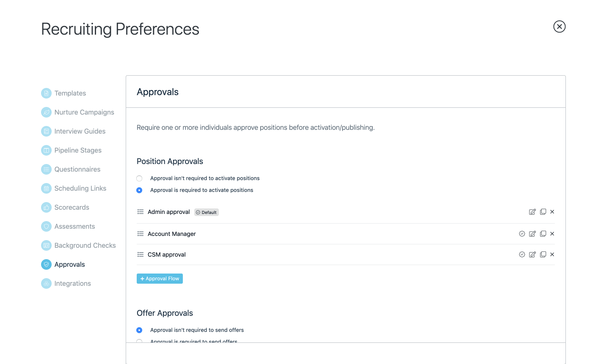Close the Recruiting Preferences dialog
This screenshot has width=601, height=364.
(559, 27)
